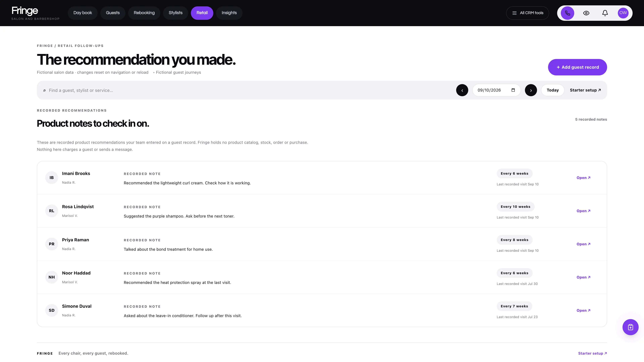Viewport: 644px width, 362px height.
Task: Click the search magnifier icon
Action: point(44,90)
